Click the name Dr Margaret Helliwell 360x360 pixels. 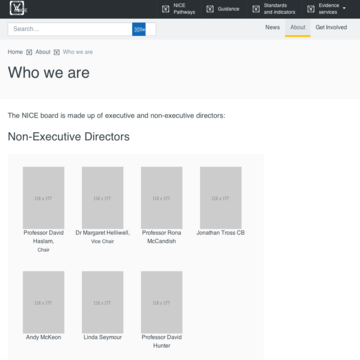pos(103,233)
